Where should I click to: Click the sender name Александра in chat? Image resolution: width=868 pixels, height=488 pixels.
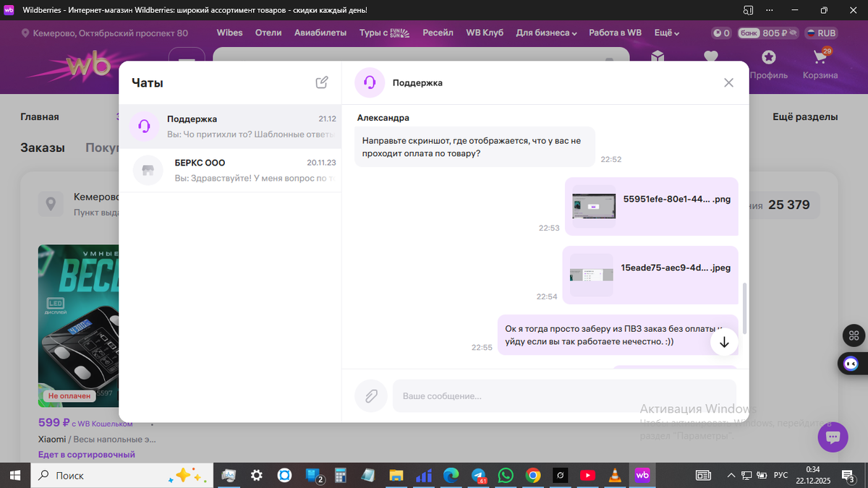383,117
